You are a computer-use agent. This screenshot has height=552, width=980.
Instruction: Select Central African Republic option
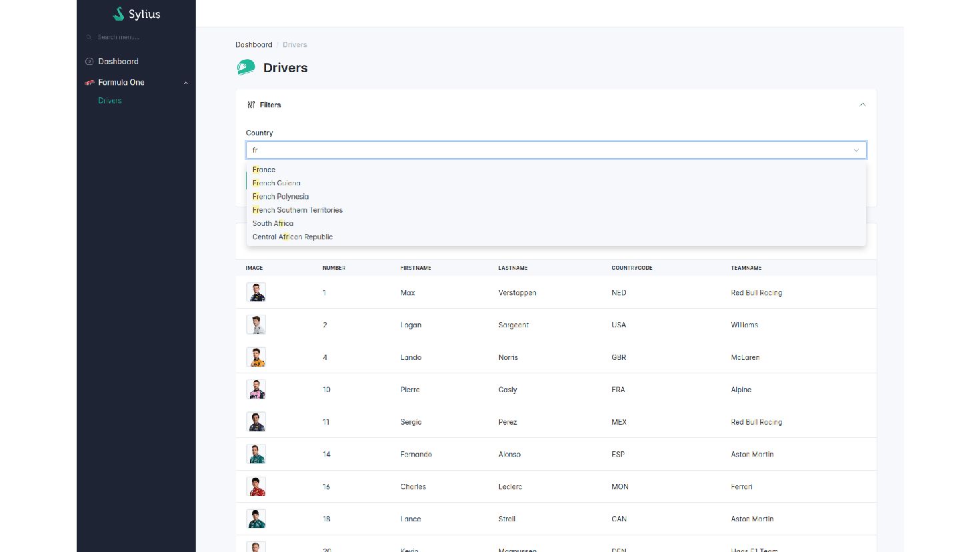pos(292,237)
